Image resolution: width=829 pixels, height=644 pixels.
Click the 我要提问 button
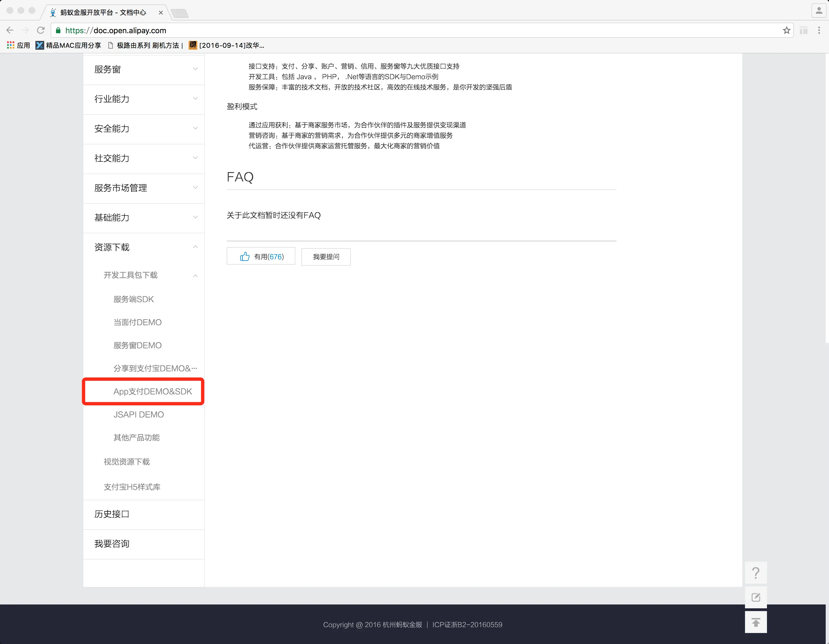pos(326,257)
